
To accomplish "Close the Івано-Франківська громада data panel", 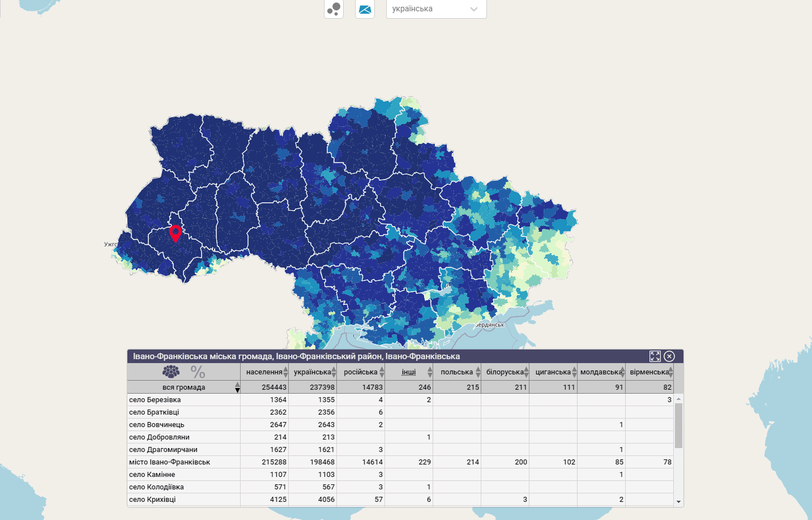I will pos(669,356).
